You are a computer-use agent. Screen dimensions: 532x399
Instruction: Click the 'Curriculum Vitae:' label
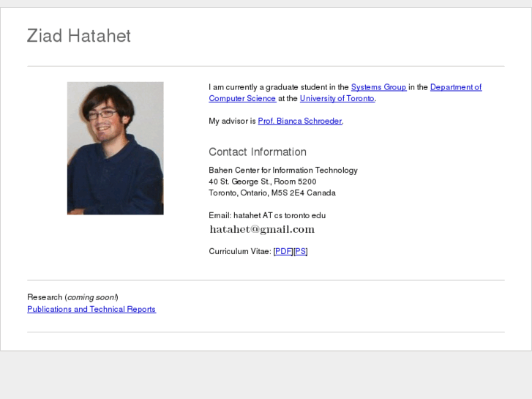click(240, 251)
